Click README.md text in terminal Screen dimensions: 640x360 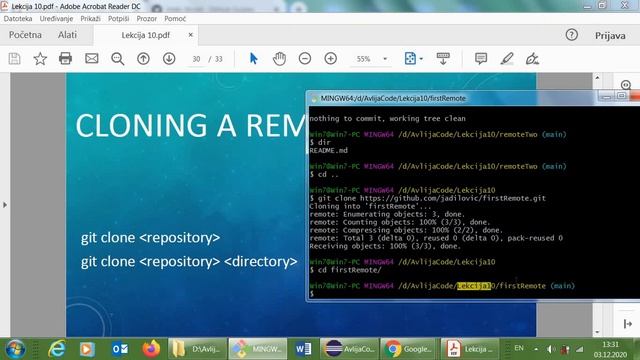[329, 150]
